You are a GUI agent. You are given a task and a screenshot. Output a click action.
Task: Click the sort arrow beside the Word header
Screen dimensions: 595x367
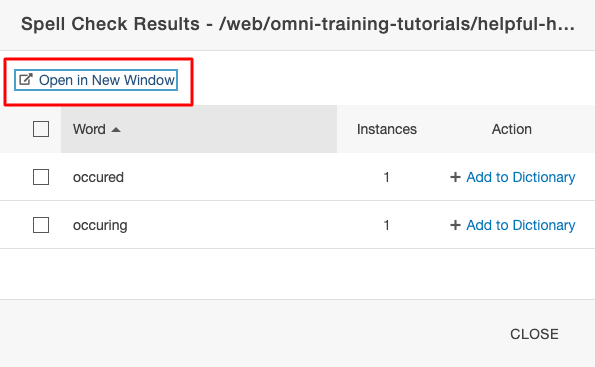tap(116, 130)
